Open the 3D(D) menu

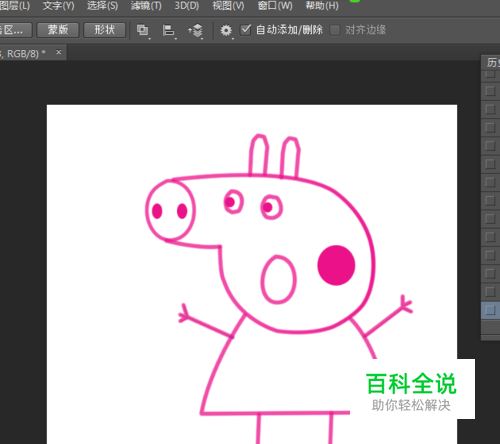pos(187,6)
